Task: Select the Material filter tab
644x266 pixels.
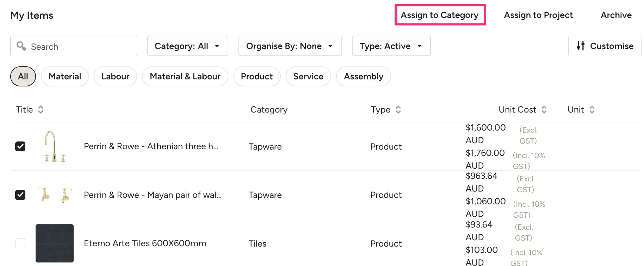Action: pos(65,77)
